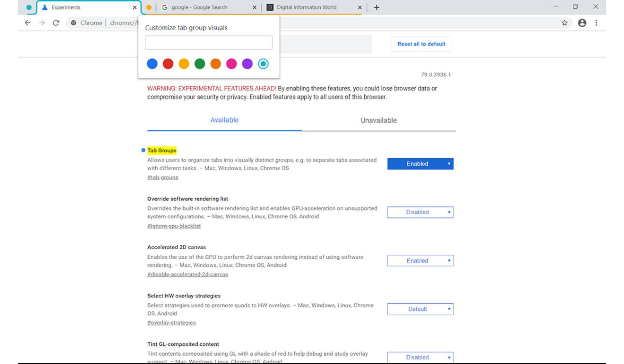Click the highlighted Tab Groups heading
Image resolution: width=624 pixels, height=364 pixels.
click(x=162, y=150)
